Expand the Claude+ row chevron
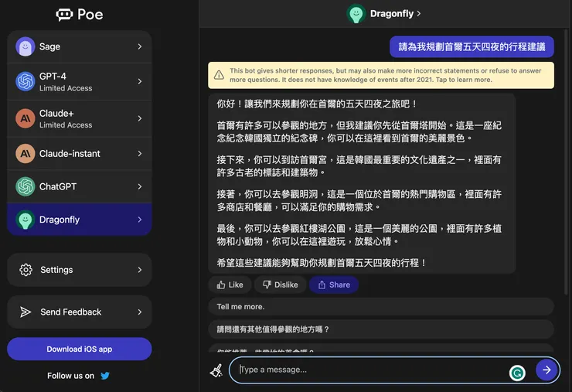 pyautogui.click(x=140, y=118)
